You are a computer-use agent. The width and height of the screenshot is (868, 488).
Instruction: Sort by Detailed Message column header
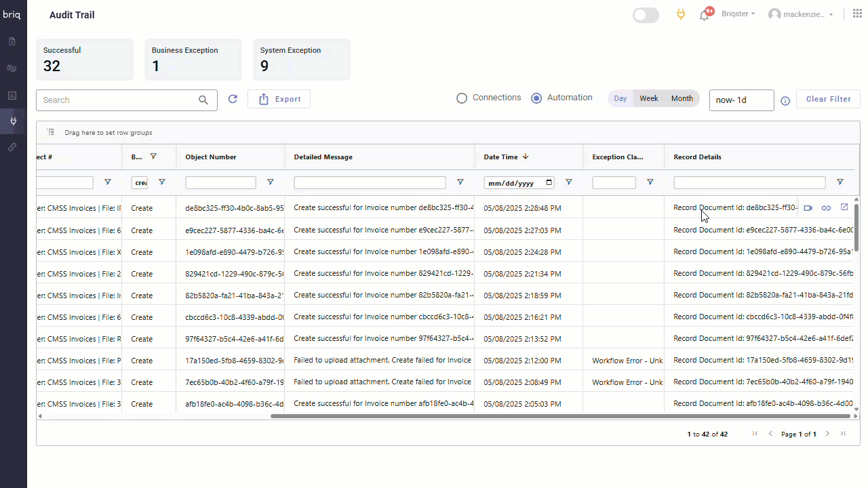(x=323, y=157)
